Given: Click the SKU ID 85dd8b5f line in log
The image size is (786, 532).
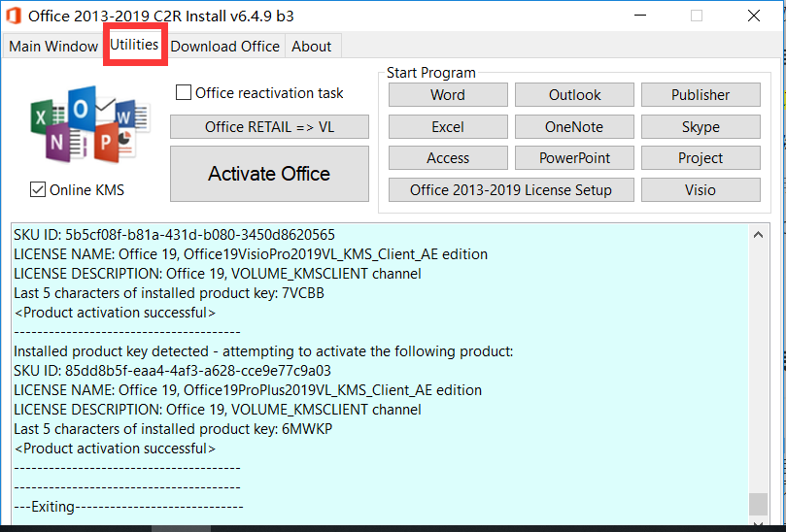Looking at the screenshot, I should click(x=172, y=371).
